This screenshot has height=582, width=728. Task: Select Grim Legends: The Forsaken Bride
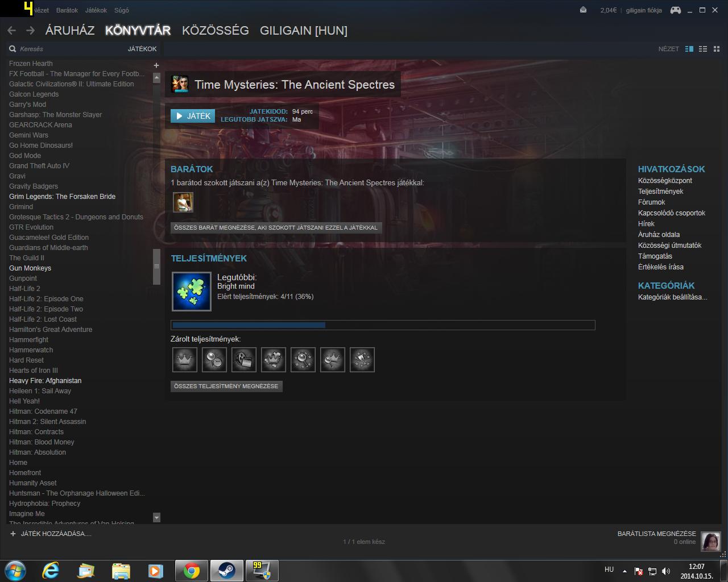pyautogui.click(x=62, y=197)
